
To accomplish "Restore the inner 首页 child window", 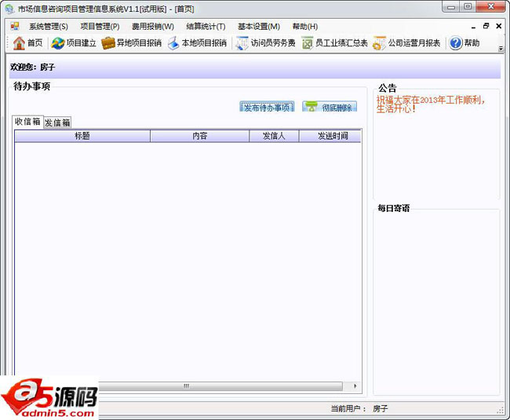I will pos(486,26).
